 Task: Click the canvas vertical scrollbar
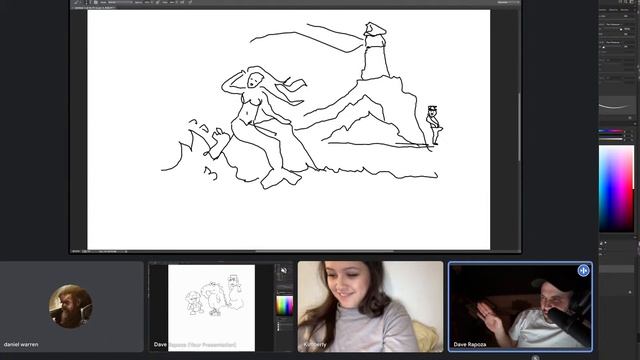pyautogui.click(x=519, y=127)
